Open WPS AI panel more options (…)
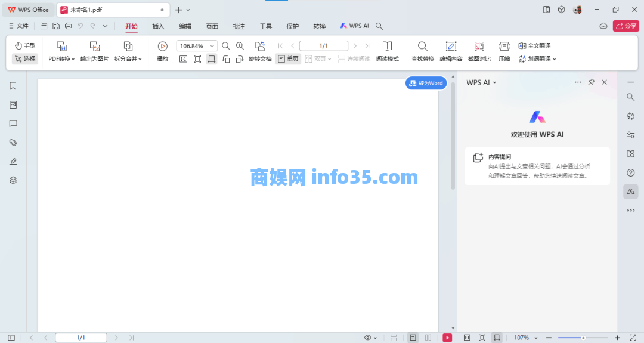The image size is (644, 343). point(578,82)
